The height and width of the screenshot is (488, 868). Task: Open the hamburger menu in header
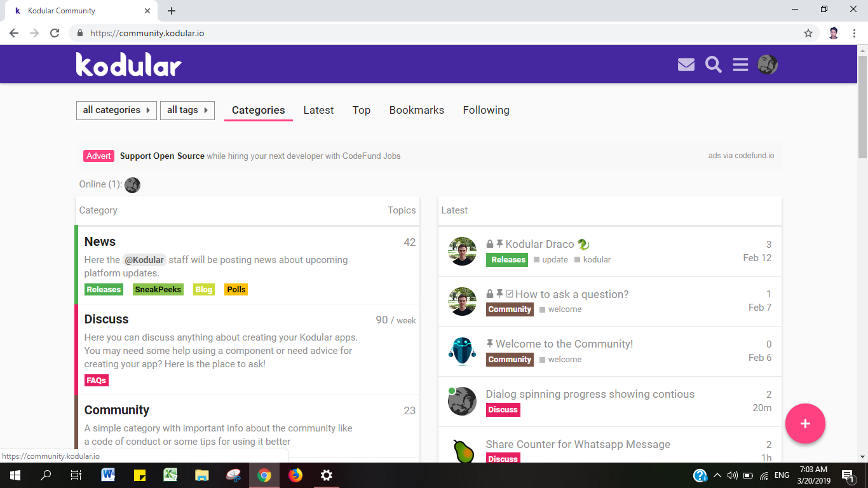[740, 65]
